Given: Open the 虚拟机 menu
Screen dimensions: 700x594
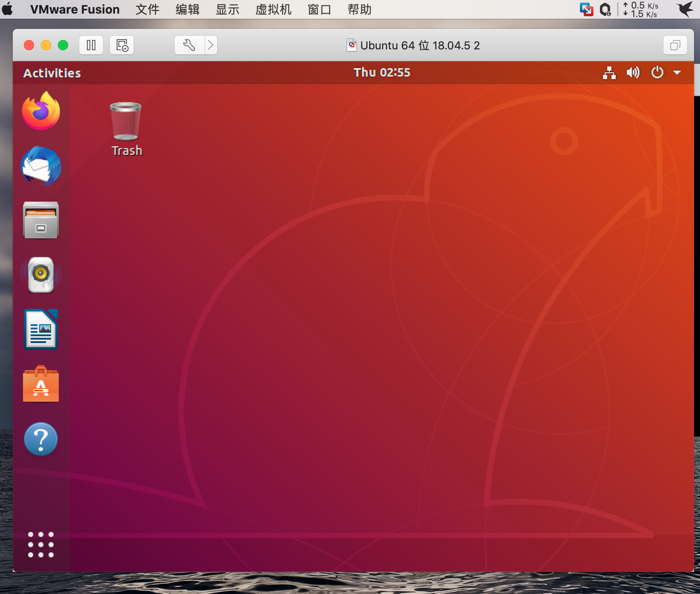Looking at the screenshot, I should 273,9.
